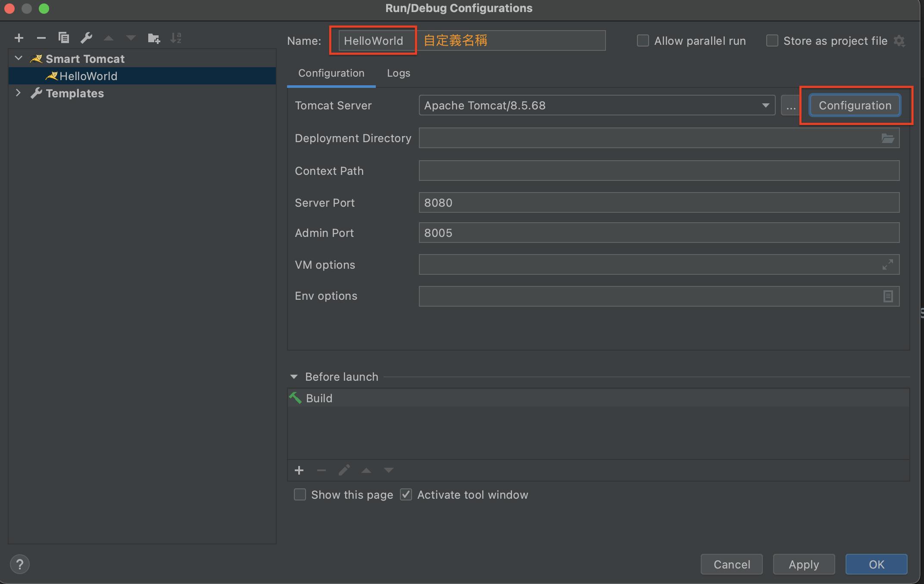Collapse the Before launch section
924x584 pixels.
pos(294,377)
